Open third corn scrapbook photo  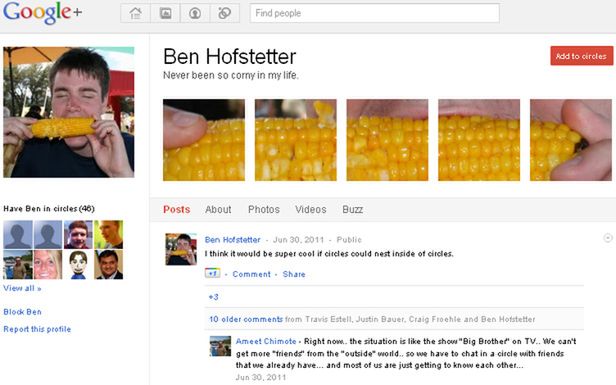click(x=387, y=140)
